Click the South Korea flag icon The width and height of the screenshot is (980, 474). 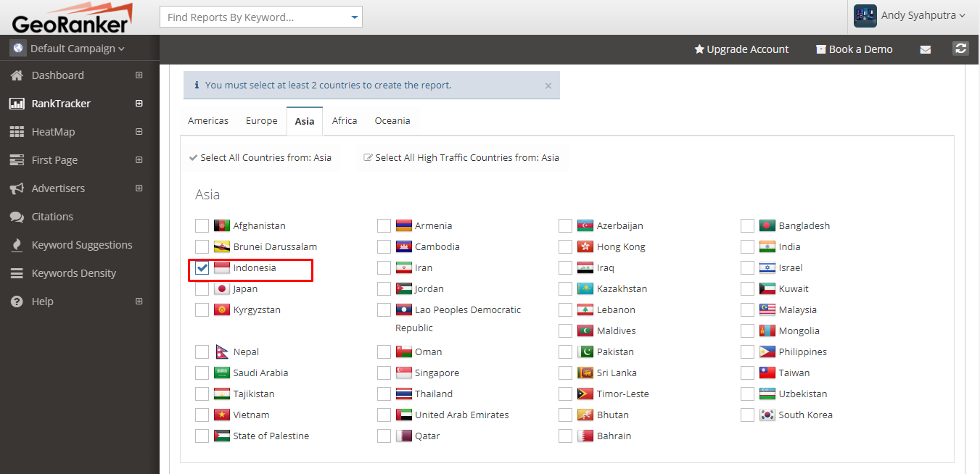coord(767,415)
